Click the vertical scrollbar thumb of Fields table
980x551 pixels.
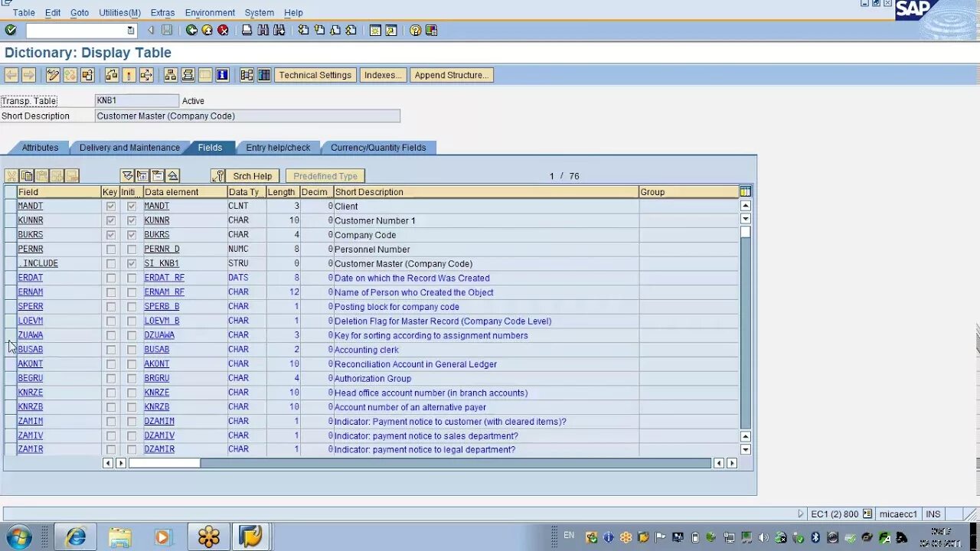point(746,232)
